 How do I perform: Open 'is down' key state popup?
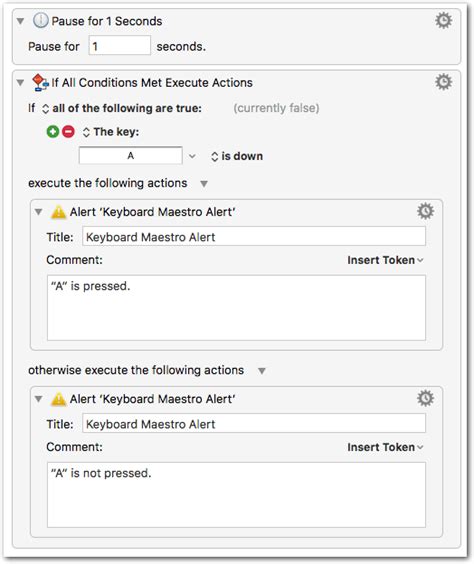(237, 156)
